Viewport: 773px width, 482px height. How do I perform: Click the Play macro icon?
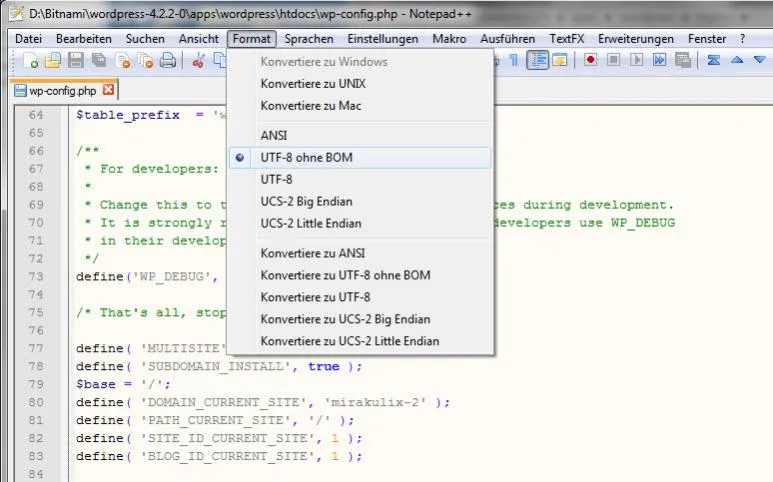[636, 60]
